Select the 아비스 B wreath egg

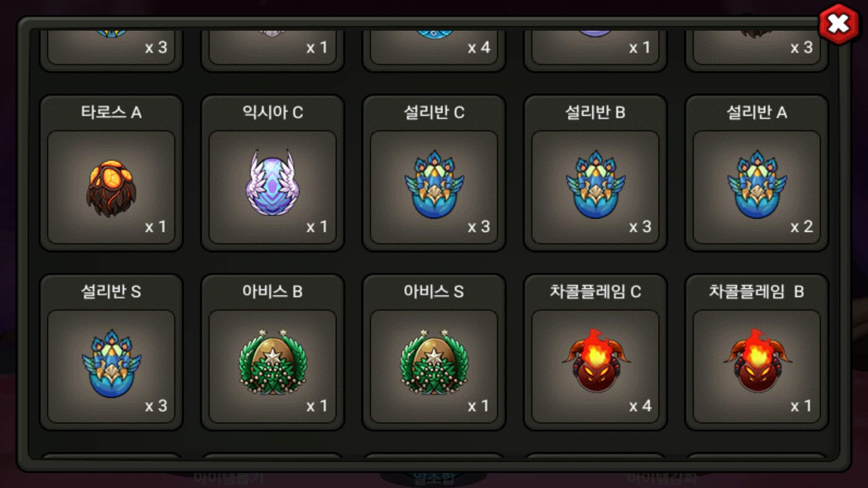pos(273,367)
